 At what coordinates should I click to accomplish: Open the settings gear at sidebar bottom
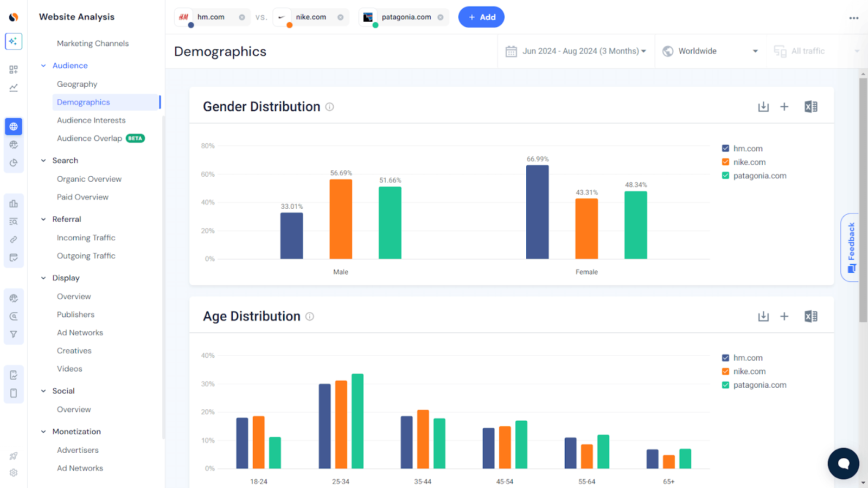point(13,473)
